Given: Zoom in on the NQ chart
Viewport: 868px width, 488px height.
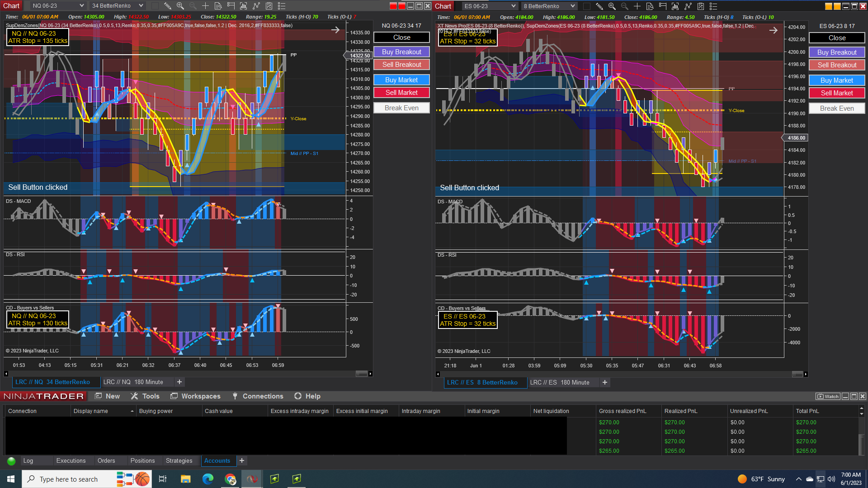Looking at the screenshot, I should (180, 6).
